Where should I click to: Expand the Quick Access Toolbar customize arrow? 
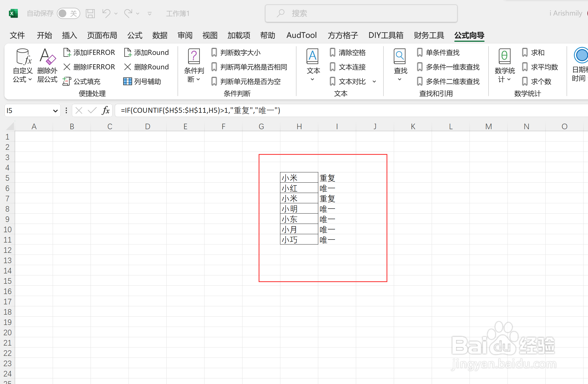click(x=150, y=13)
